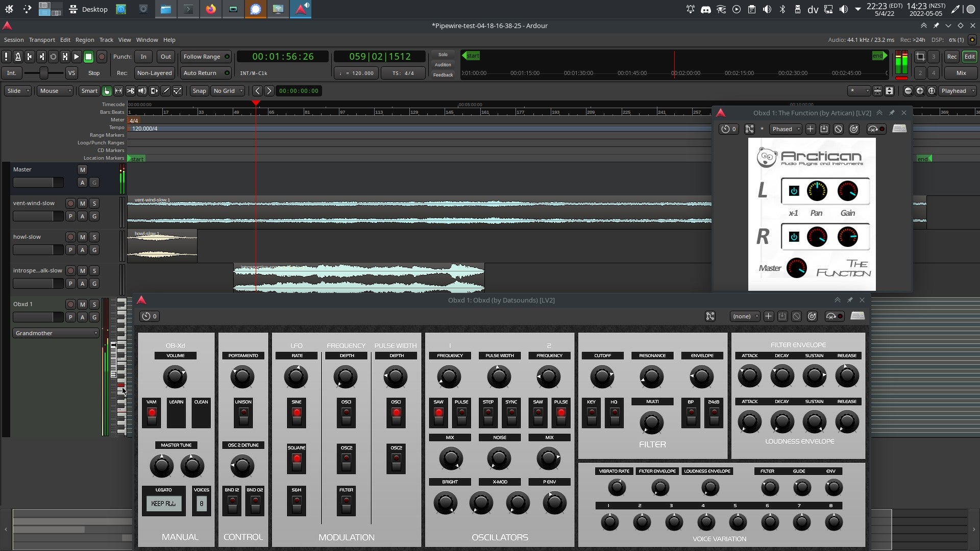The height and width of the screenshot is (551, 980).
Task: Select the Draw tool in editor toolbar
Action: pyautogui.click(x=165, y=91)
